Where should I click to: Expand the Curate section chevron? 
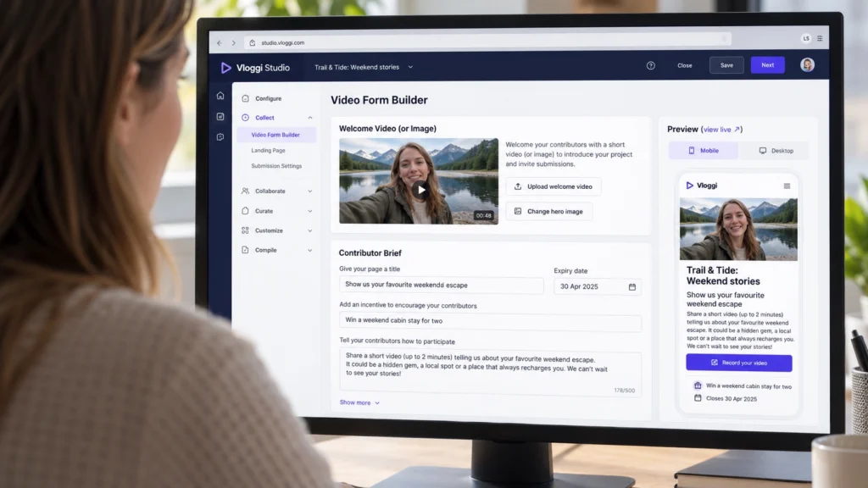(x=310, y=211)
